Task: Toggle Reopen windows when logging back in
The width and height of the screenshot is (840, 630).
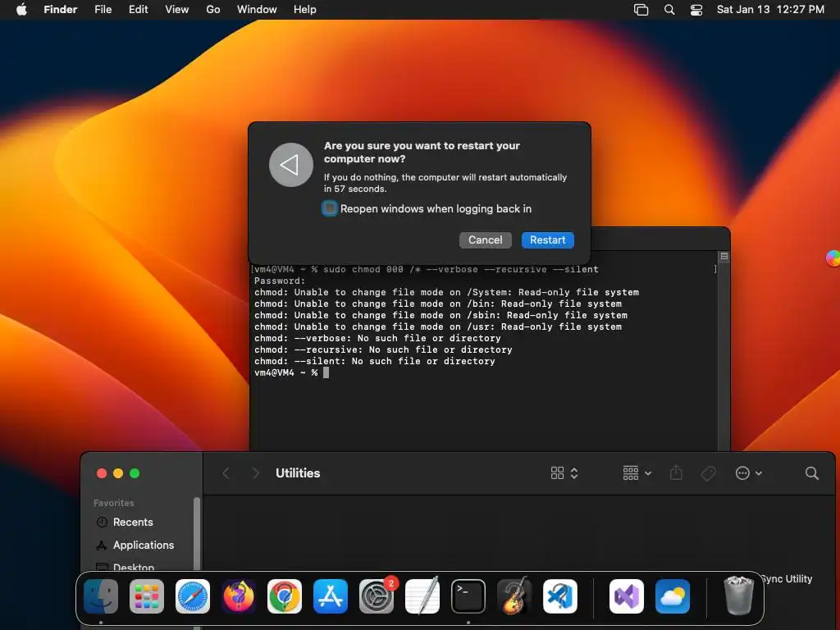Action: coord(330,208)
